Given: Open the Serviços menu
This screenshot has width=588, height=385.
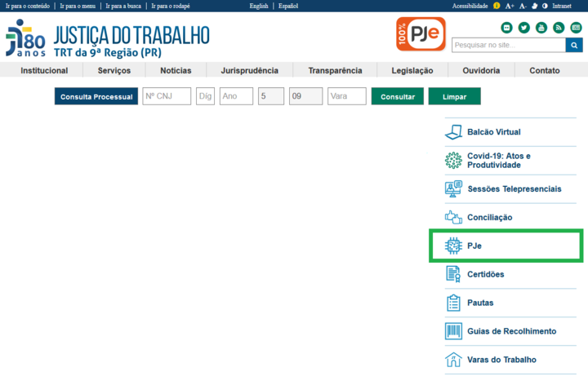Looking at the screenshot, I should (x=114, y=70).
